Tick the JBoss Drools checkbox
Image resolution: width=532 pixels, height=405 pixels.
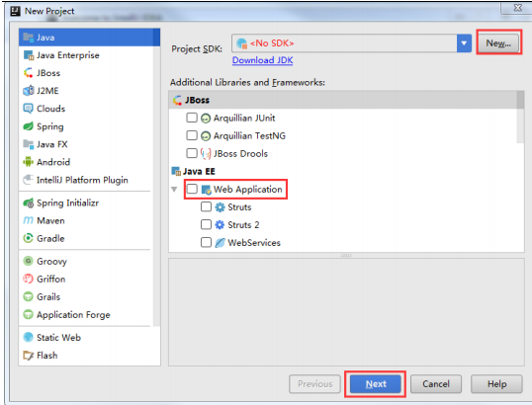tap(192, 153)
